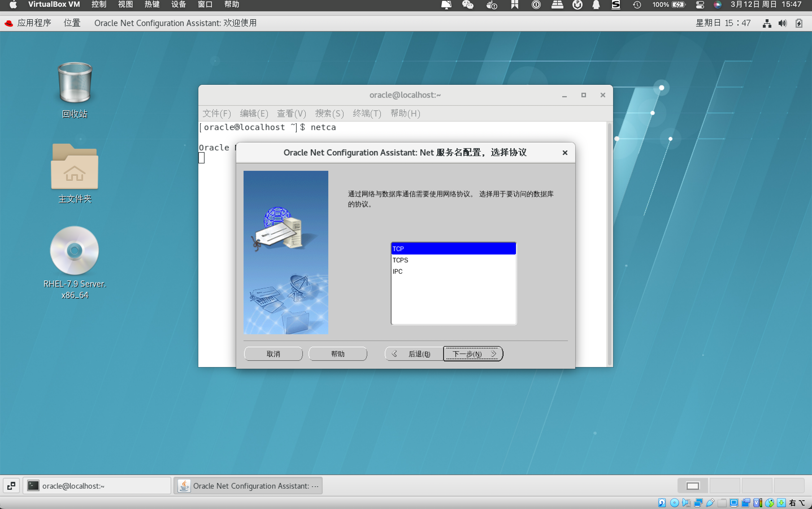
Task: Open the Apple menu
Action: click(x=13, y=4)
